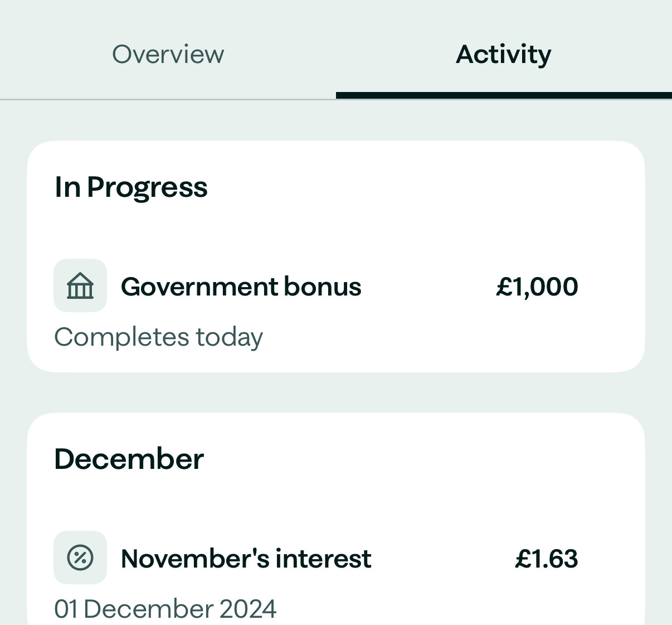Click blank area right of 'Completes today'
Image resolution: width=672 pixels, height=625 pixels.
coord(446,337)
